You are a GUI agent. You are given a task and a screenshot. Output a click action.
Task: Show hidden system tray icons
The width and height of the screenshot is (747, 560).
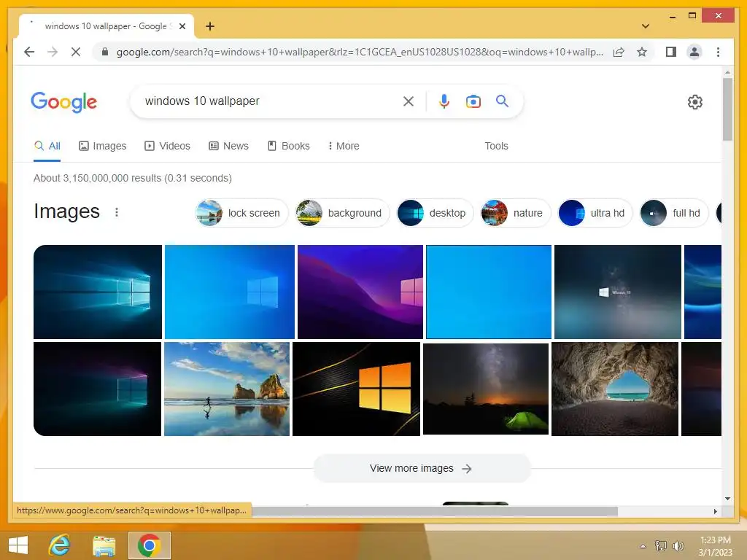coord(643,546)
